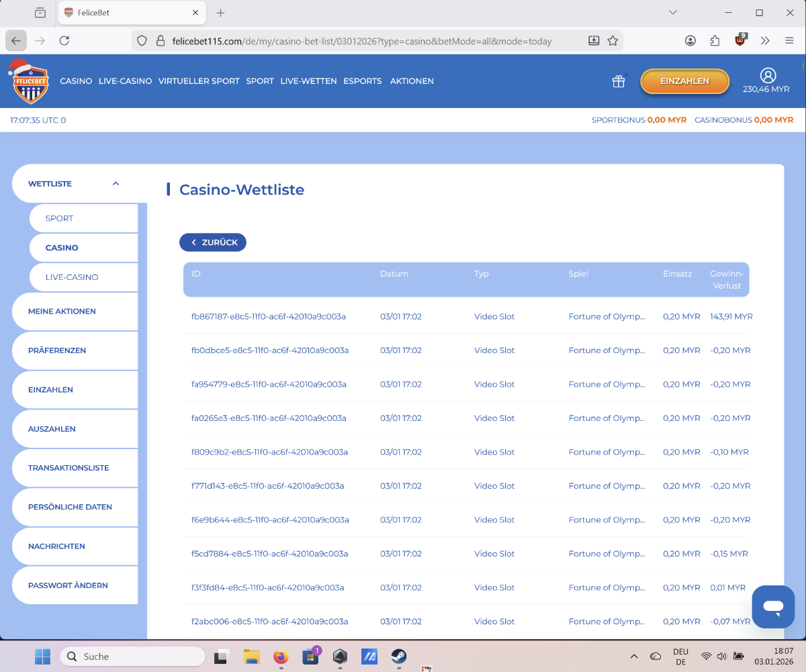Show hidden system tray icons
The width and height of the screenshot is (806, 672).
(634, 656)
